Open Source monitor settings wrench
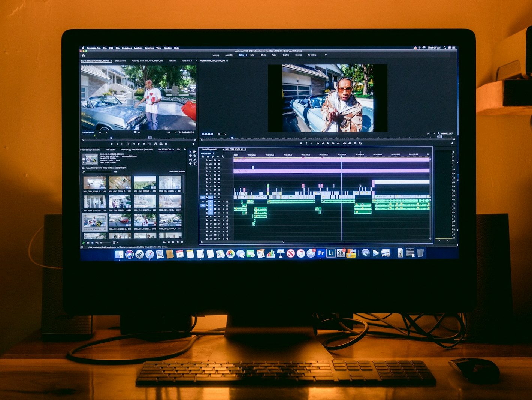The height and width of the screenshot is (400, 532). tap(179, 132)
